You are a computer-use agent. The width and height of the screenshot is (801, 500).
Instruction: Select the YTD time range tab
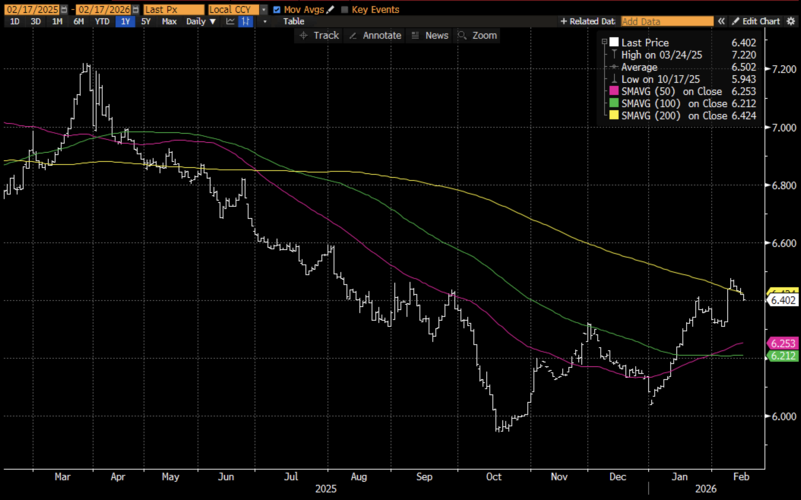(103, 21)
